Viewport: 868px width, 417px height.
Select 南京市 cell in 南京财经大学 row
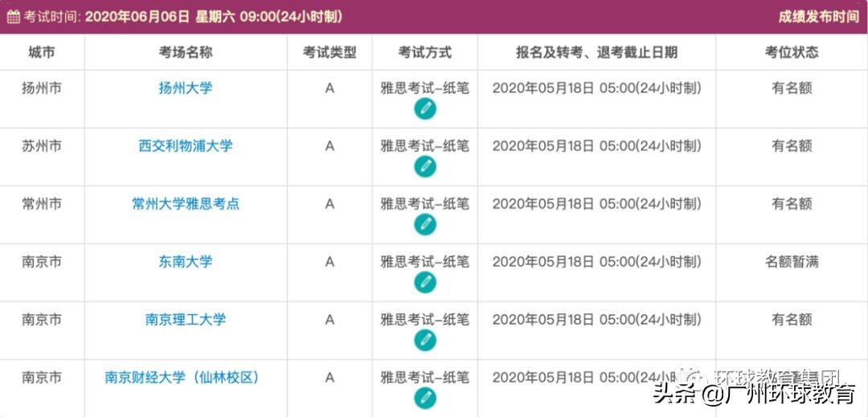[42, 378]
